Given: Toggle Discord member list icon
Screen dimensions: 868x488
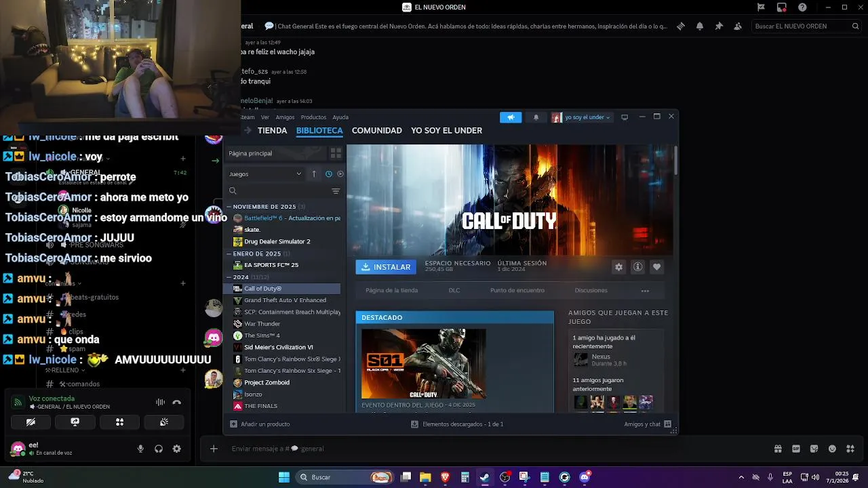Looking at the screenshot, I should click(738, 26).
